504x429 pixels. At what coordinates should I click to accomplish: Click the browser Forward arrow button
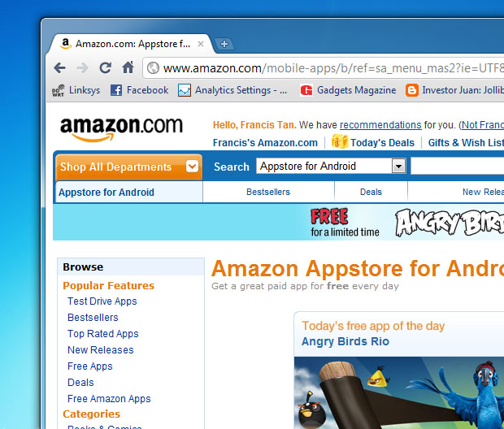(x=82, y=67)
